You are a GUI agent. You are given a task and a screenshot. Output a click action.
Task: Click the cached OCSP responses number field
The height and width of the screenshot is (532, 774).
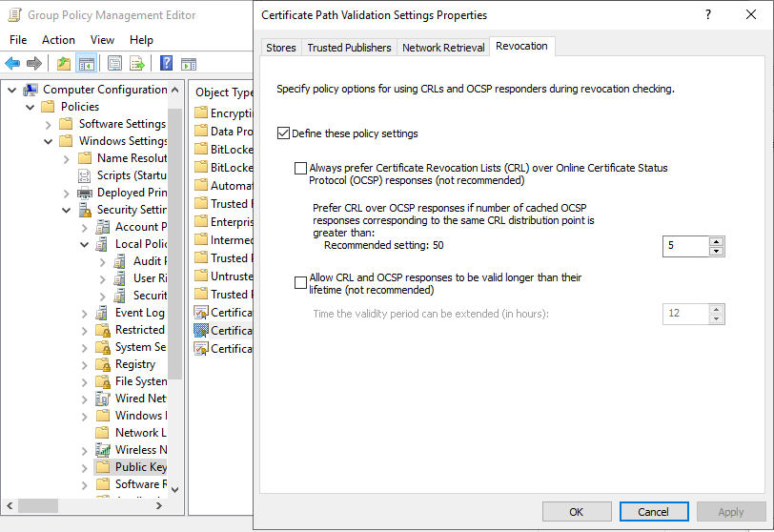click(x=684, y=246)
